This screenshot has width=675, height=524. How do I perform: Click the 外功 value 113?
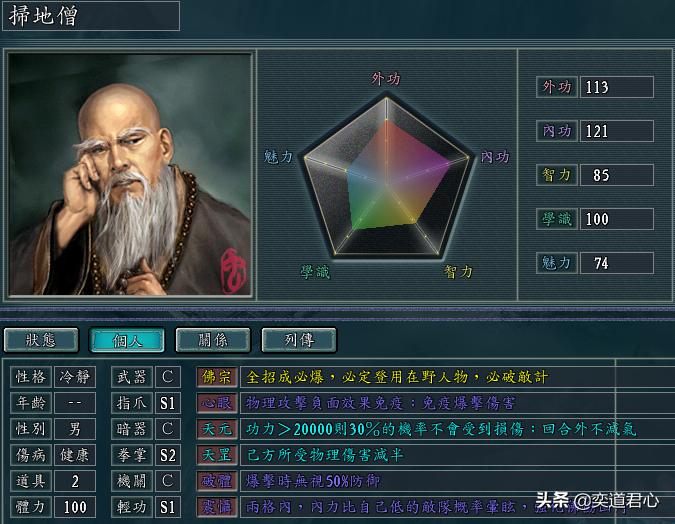pyautogui.click(x=616, y=87)
